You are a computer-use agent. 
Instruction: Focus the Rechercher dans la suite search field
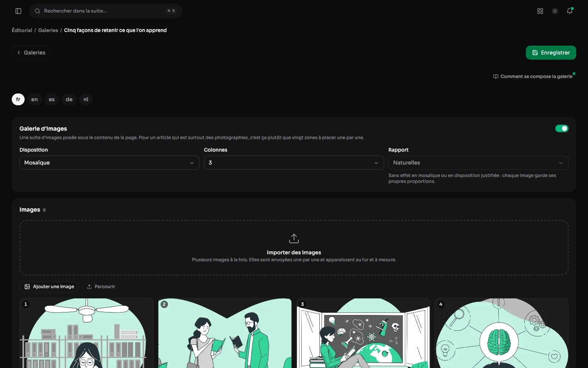click(106, 11)
